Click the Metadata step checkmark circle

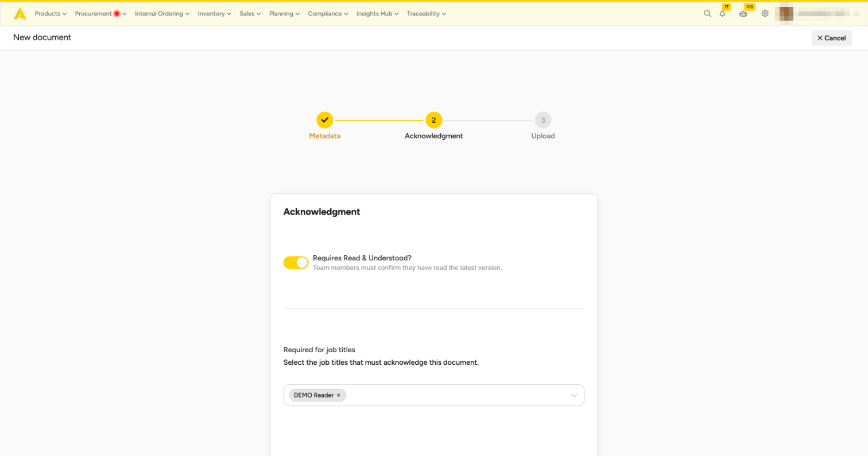(325, 120)
